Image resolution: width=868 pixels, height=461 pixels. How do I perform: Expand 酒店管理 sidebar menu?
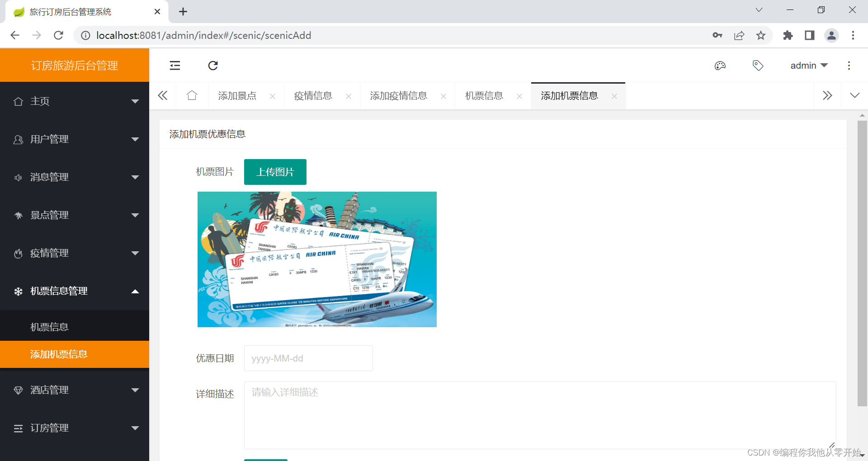[75, 390]
